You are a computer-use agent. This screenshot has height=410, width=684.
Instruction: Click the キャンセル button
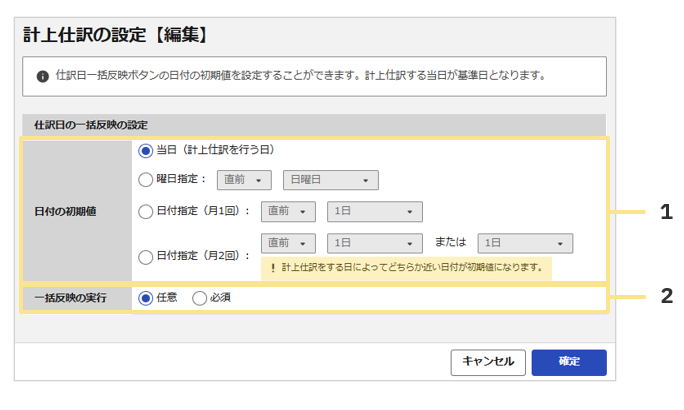488,362
